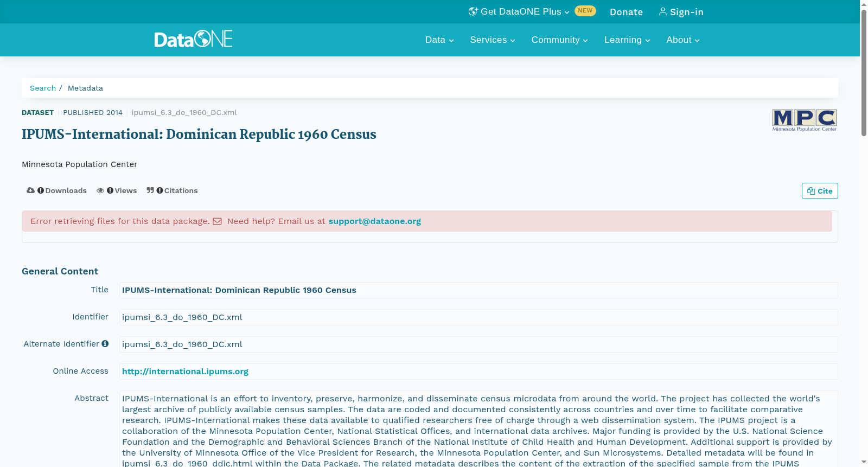Screen dimensions: 868x467
Task: Expand the Data menu
Action: click(439, 40)
